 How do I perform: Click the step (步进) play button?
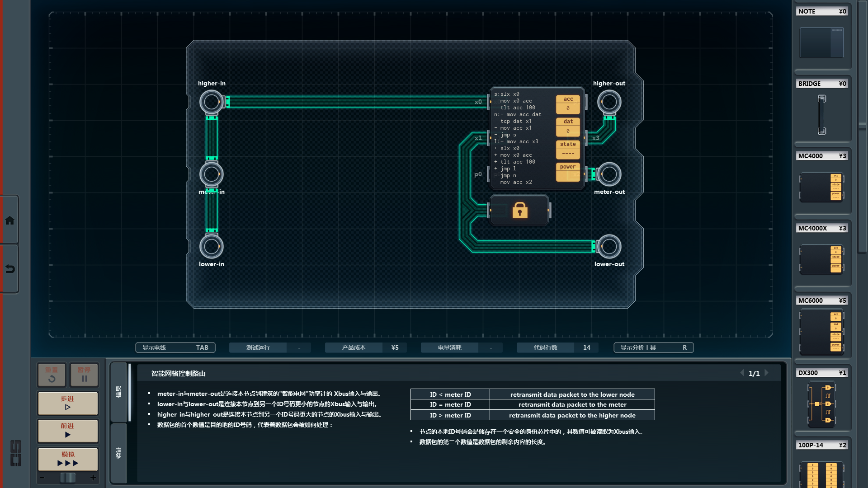(68, 403)
